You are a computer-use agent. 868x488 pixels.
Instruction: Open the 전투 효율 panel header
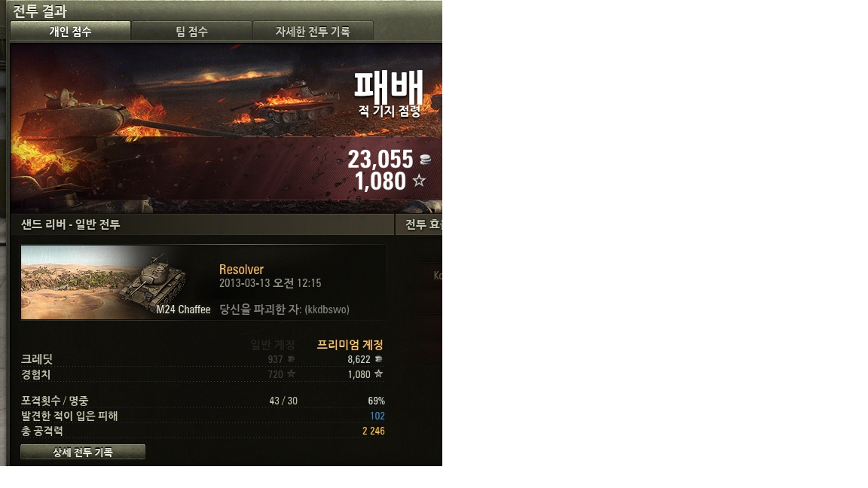pyautogui.click(x=419, y=224)
